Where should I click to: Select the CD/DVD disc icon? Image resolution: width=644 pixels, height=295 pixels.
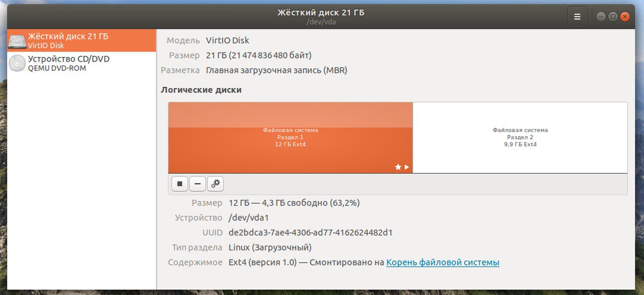(x=18, y=63)
